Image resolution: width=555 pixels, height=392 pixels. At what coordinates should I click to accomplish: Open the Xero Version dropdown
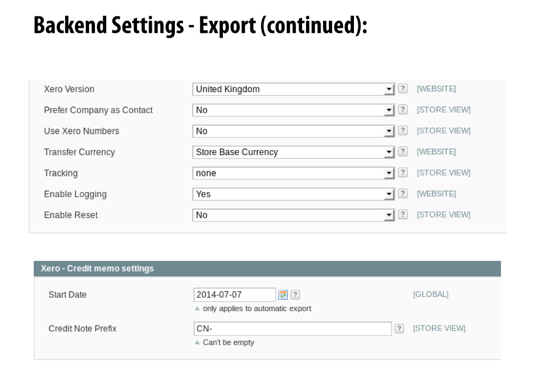click(x=293, y=89)
